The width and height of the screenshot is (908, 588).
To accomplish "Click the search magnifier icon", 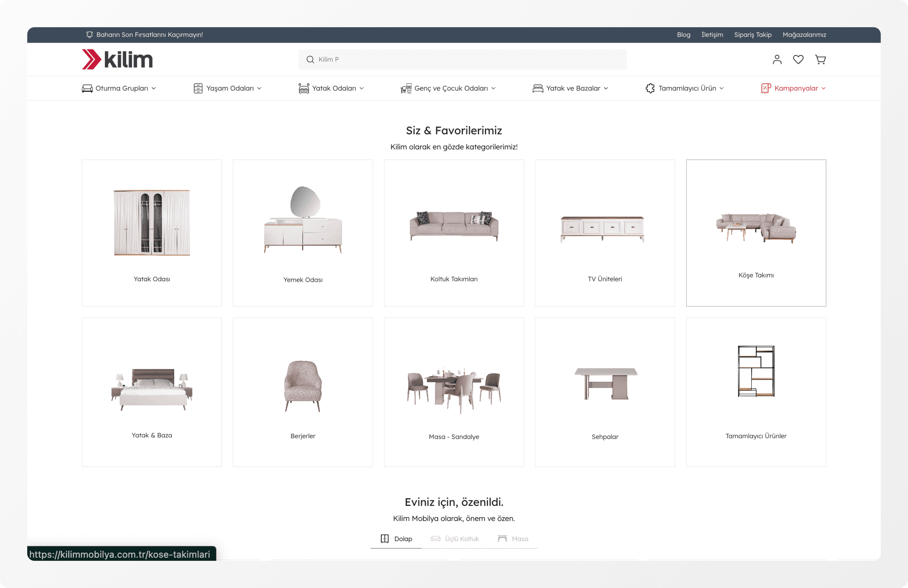I will [310, 60].
